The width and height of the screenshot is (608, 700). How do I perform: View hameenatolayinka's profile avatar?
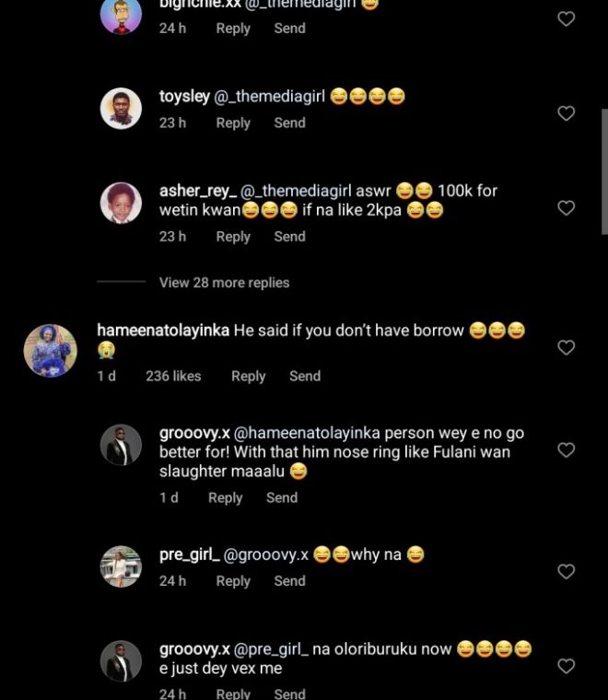click(x=50, y=350)
